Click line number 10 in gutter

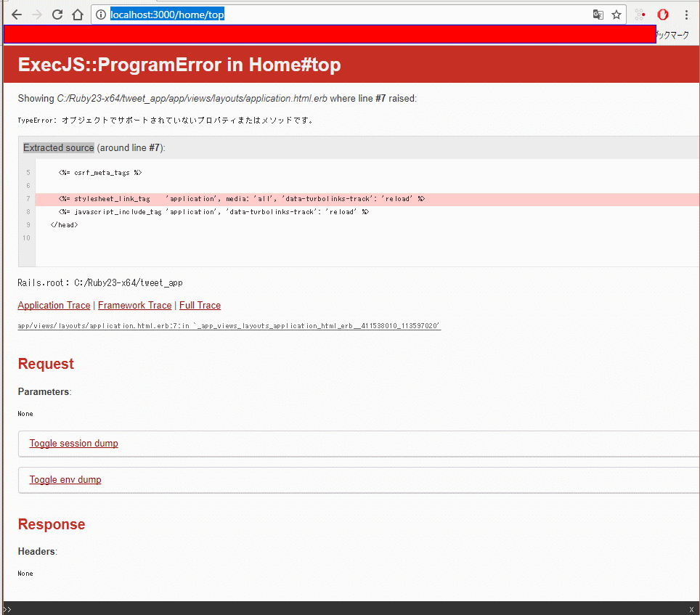click(x=26, y=238)
